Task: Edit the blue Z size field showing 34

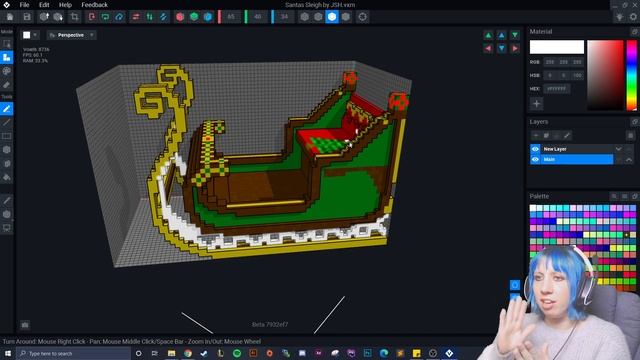Action: [x=284, y=17]
